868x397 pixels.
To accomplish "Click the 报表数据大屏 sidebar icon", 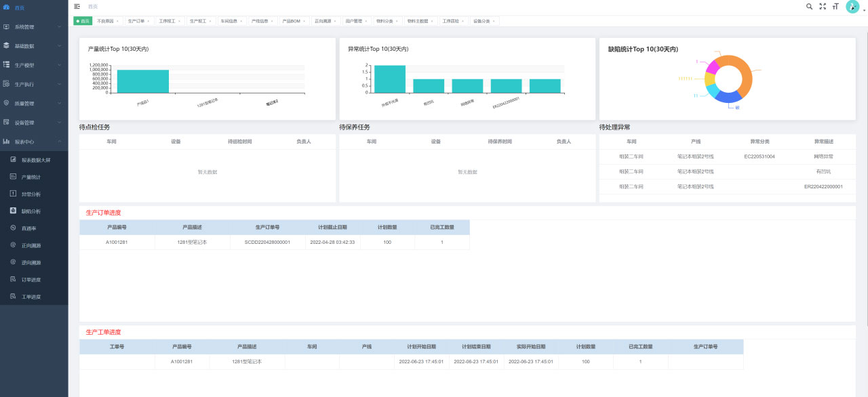I will tap(13, 160).
